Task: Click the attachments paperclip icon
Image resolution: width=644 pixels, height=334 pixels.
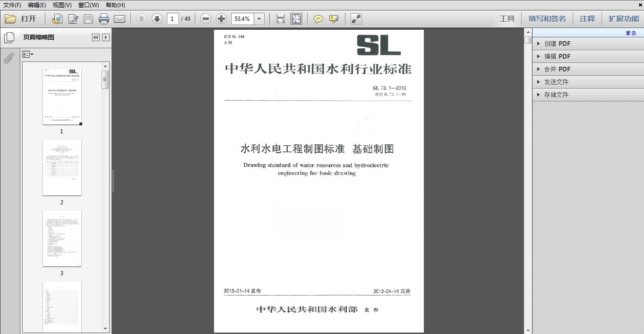Action: 9,58
